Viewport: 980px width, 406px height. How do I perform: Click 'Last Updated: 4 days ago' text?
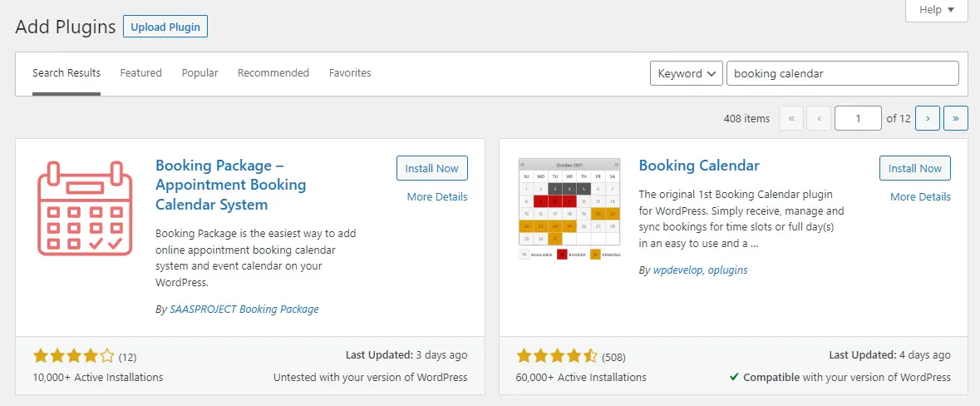890,354
